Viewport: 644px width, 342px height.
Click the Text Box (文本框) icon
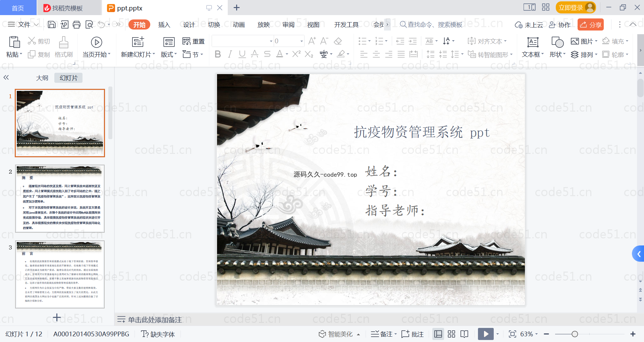533,42
